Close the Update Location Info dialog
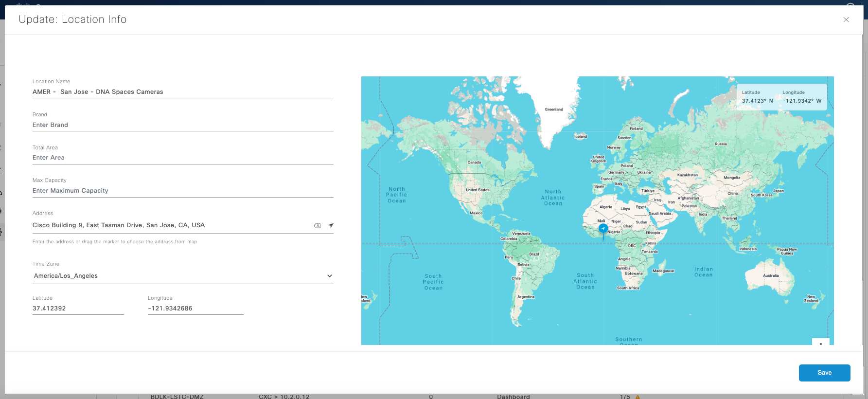Viewport: 868px width, 399px height. 846,19
